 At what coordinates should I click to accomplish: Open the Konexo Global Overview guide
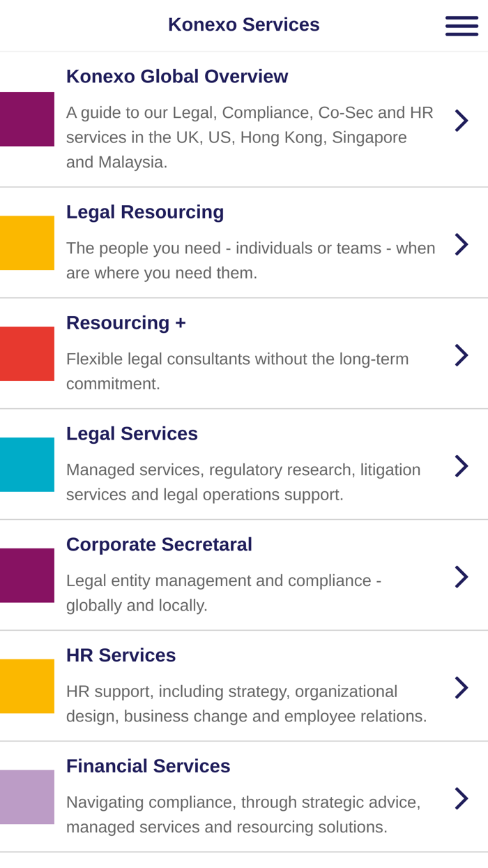click(176, 75)
